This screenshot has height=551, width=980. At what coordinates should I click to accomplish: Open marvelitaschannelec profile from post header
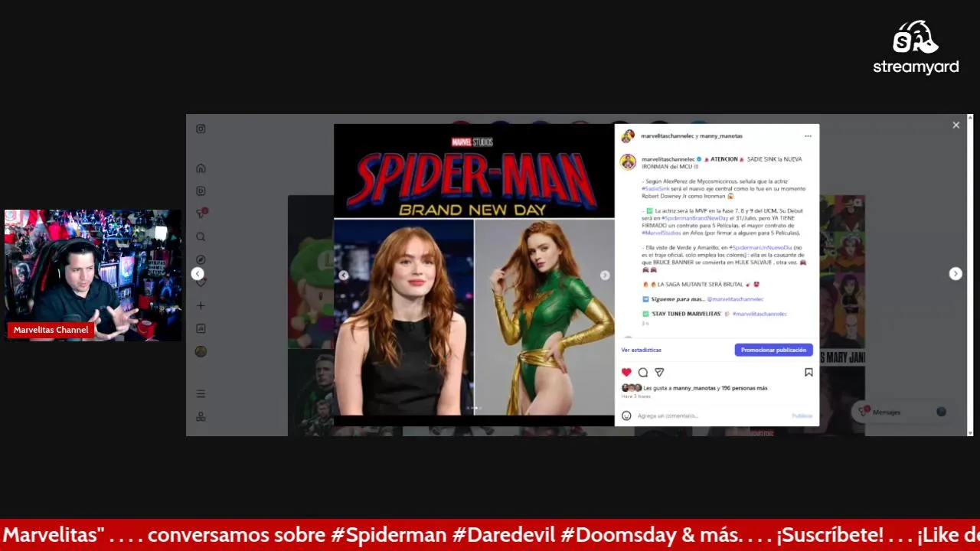click(x=667, y=136)
